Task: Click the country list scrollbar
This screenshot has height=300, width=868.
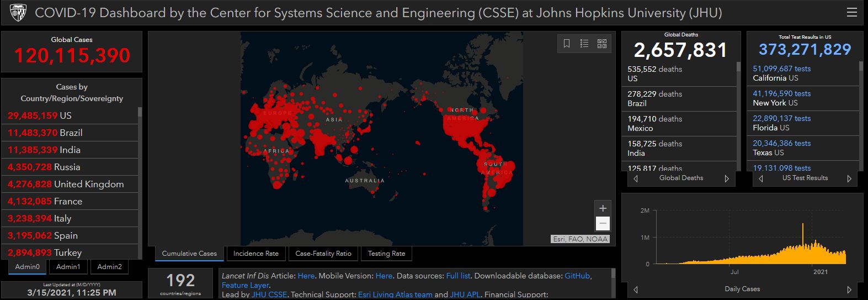Action: [x=140, y=182]
